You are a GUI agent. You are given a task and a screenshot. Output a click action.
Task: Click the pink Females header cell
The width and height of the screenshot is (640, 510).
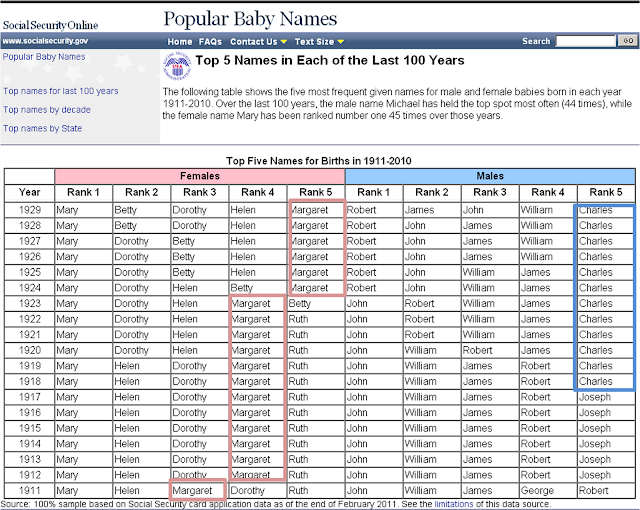pos(200,176)
